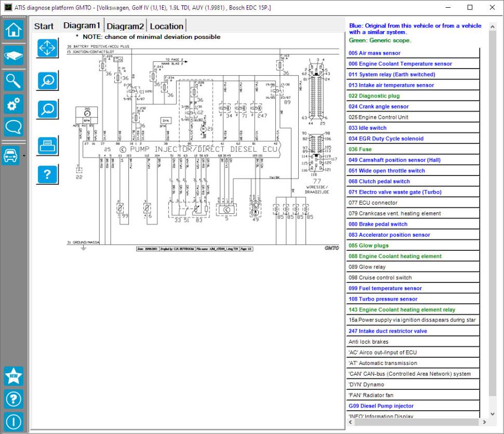
Task: Open 080 Brake pedal switch entry
Action: pos(413,224)
